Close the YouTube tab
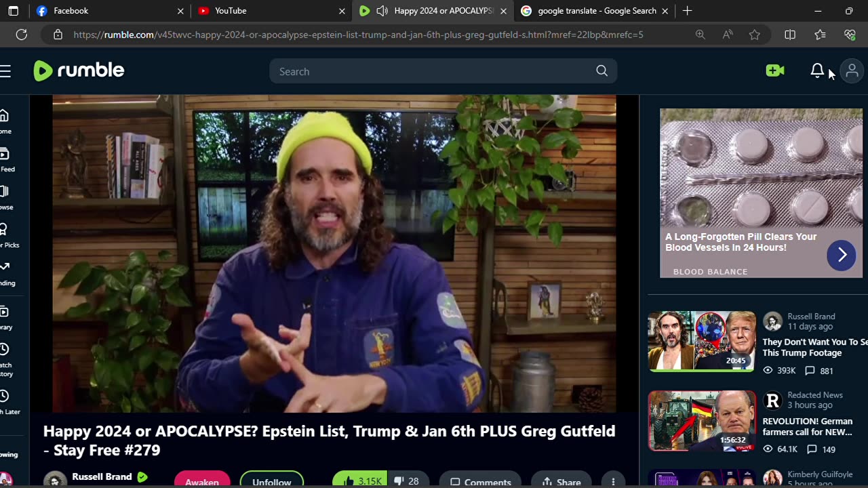The height and width of the screenshot is (488, 868). point(342,11)
